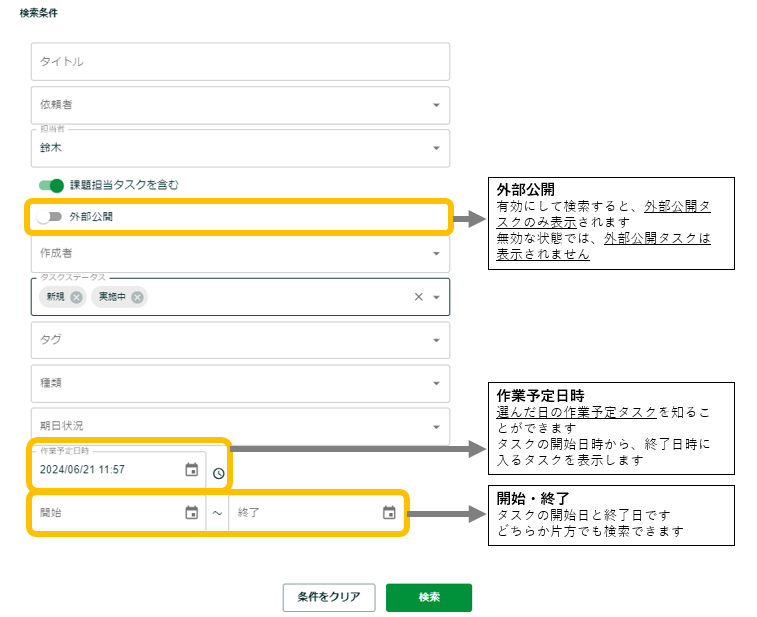Open calendar picker for 終了 date

coord(389,513)
